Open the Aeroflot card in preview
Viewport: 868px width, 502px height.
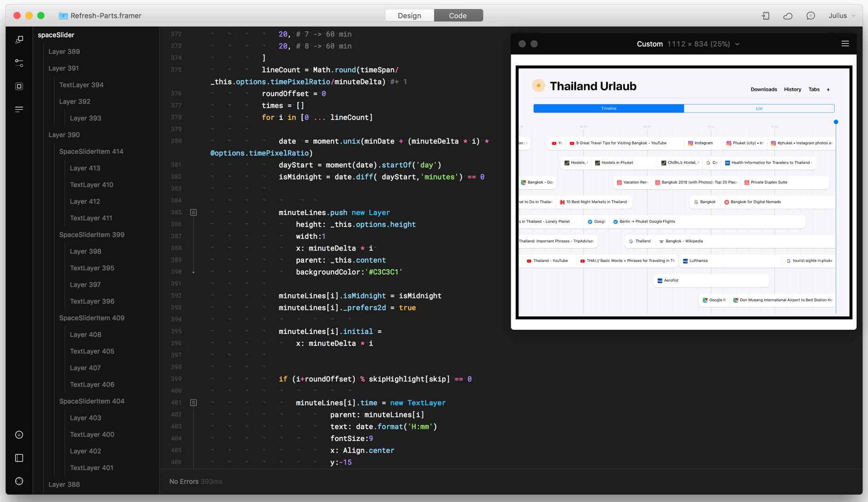(x=711, y=281)
